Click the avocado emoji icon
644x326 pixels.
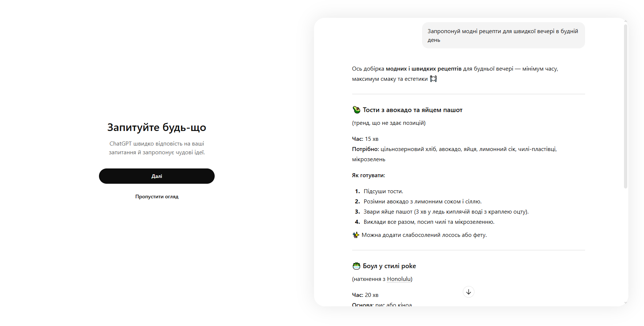click(x=356, y=110)
